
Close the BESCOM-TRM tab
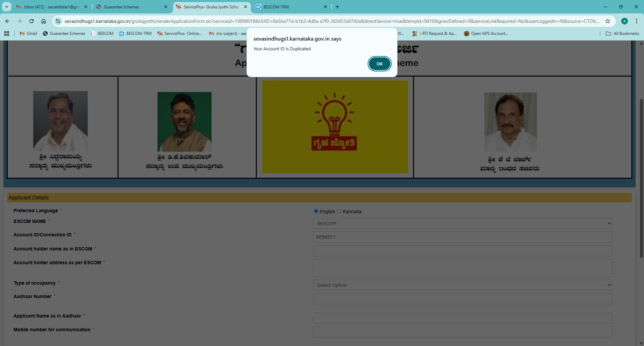(325, 7)
